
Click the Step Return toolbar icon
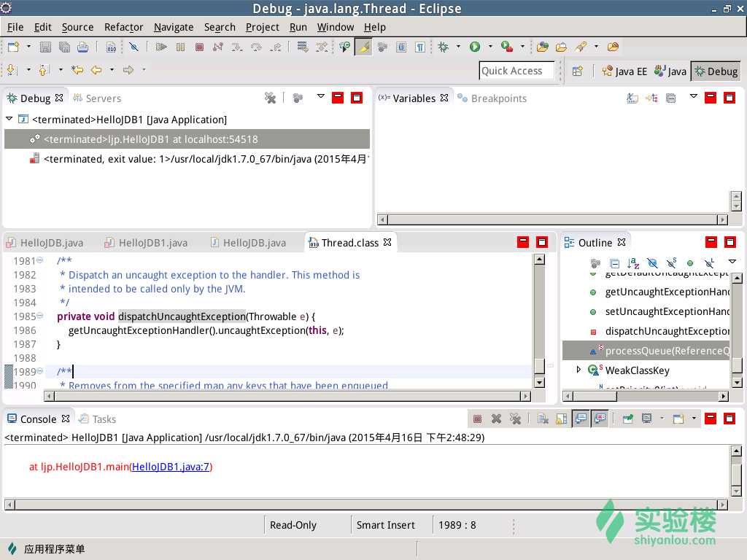click(275, 47)
